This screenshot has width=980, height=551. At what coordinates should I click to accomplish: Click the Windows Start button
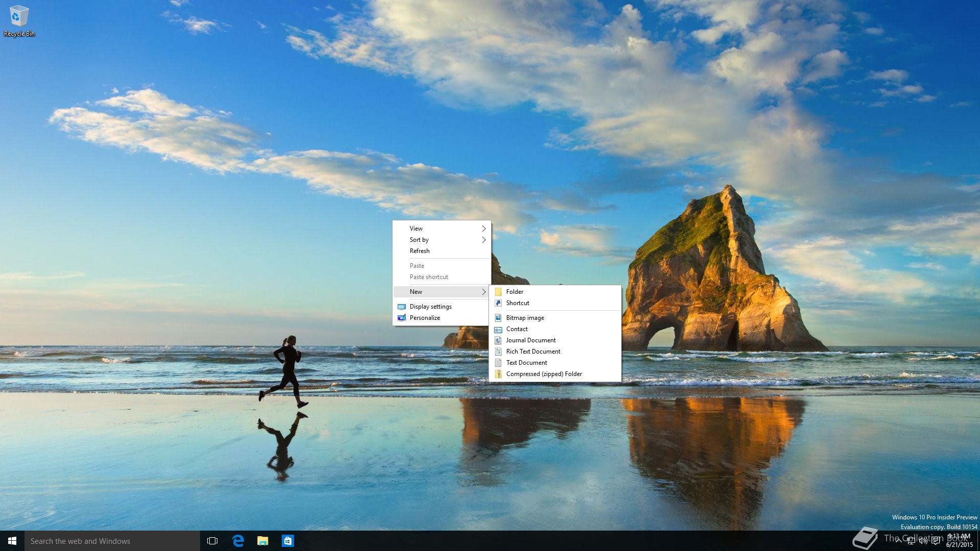click(12, 541)
